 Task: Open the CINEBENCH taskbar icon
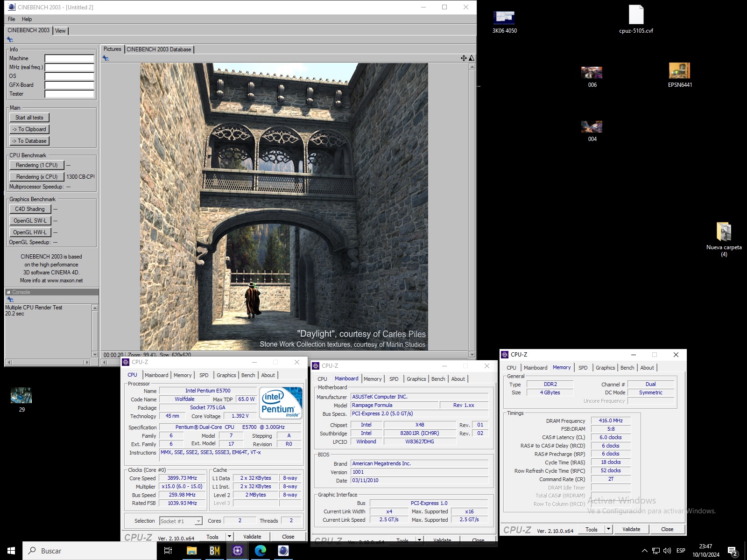283,551
